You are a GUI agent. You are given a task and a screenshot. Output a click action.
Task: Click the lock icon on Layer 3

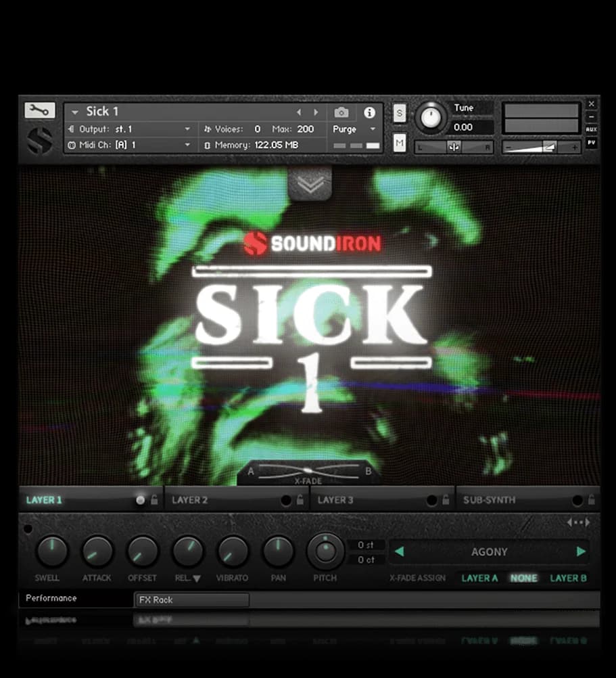pyautogui.click(x=446, y=501)
